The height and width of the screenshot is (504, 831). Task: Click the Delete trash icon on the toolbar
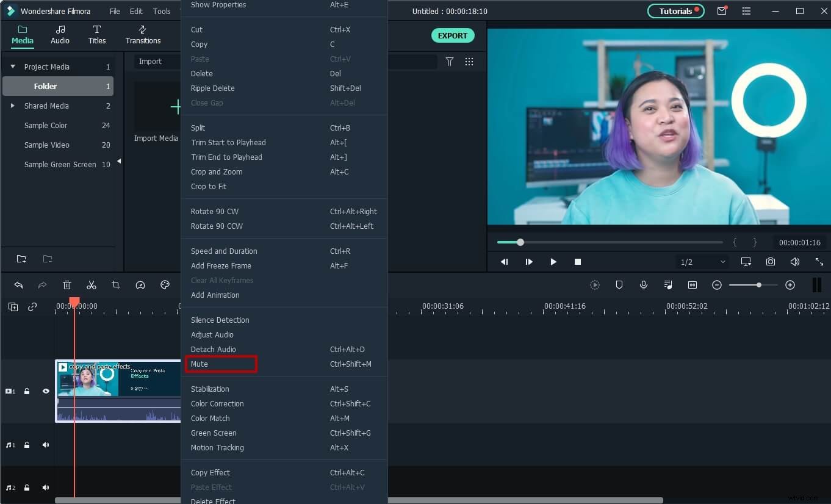(x=67, y=285)
